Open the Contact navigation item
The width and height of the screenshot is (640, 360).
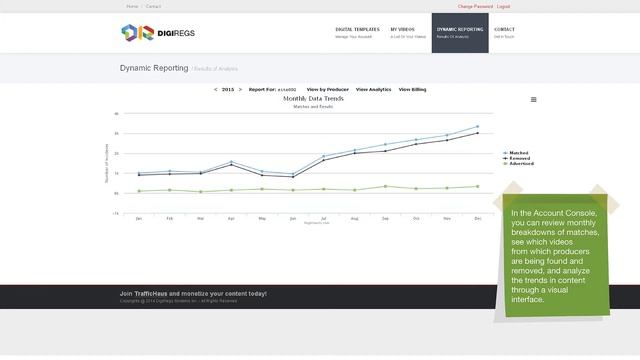pyautogui.click(x=504, y=33)
